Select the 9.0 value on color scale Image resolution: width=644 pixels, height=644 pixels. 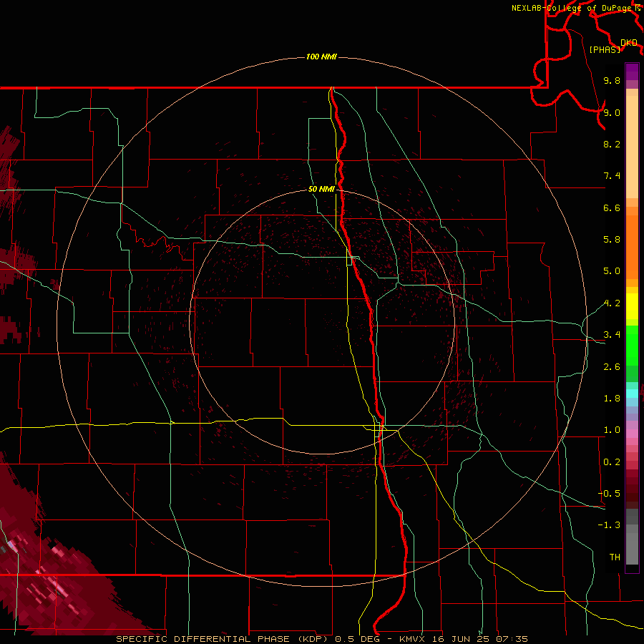(612, 112)
